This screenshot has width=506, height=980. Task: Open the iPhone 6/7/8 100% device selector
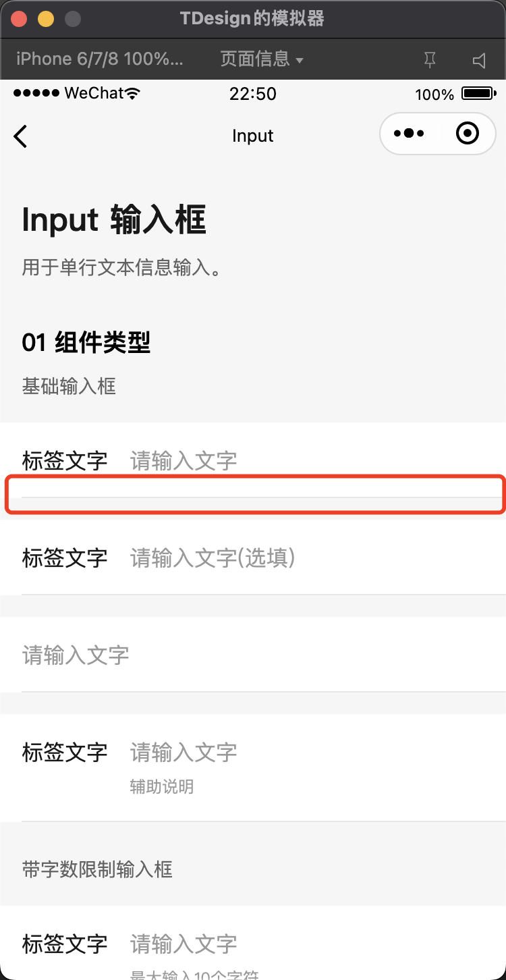pos(98,59)
